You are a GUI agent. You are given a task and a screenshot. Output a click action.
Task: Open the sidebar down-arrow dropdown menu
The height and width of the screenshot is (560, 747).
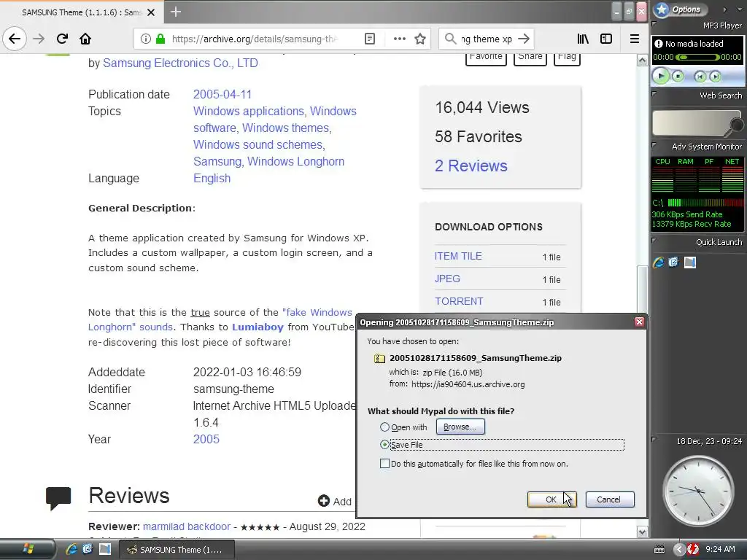(740, 9)
